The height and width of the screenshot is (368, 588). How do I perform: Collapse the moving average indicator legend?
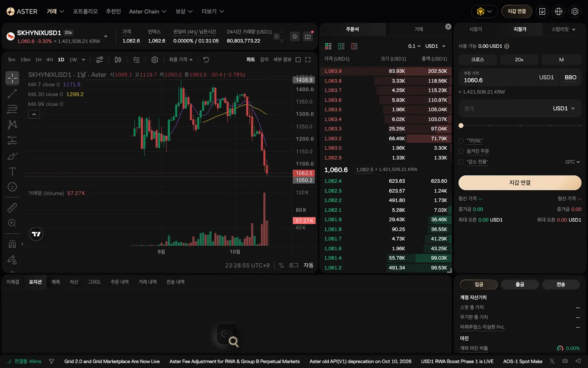[34, 114]
